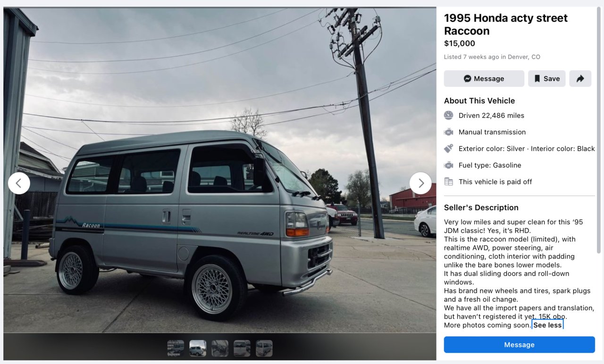Image resolution: width=604 pixels, height=364 pixels.
Task: Click the engine icon beside Manual transmission
Action: coord(448,132)
